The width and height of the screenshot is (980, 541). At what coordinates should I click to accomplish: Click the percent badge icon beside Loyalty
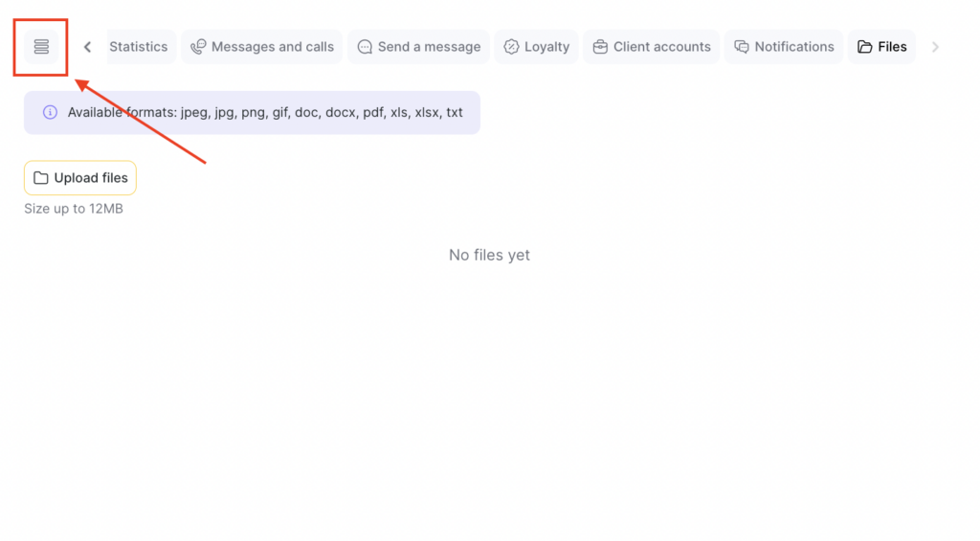(x=511, y=47)
